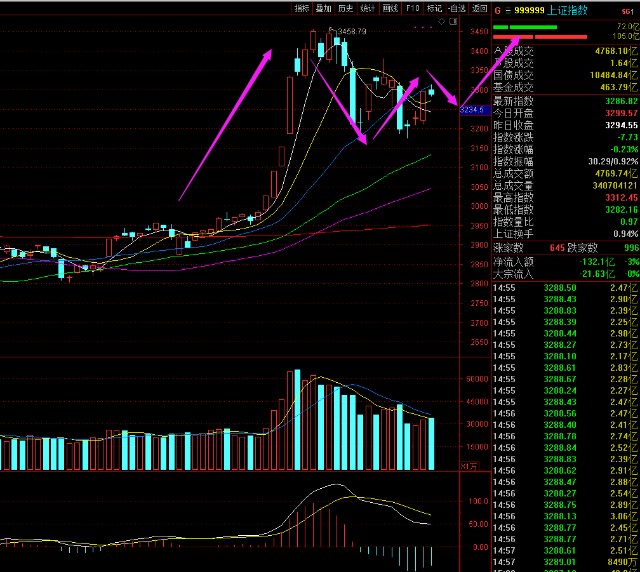Viewport: 640px width, 572px height.
Task: Toggle -自选 watchlist removal
Action: coord(456,8)
